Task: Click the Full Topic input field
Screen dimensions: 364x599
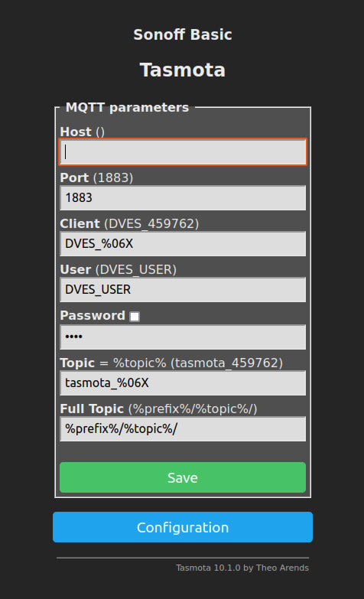Action: click(183, 428)
